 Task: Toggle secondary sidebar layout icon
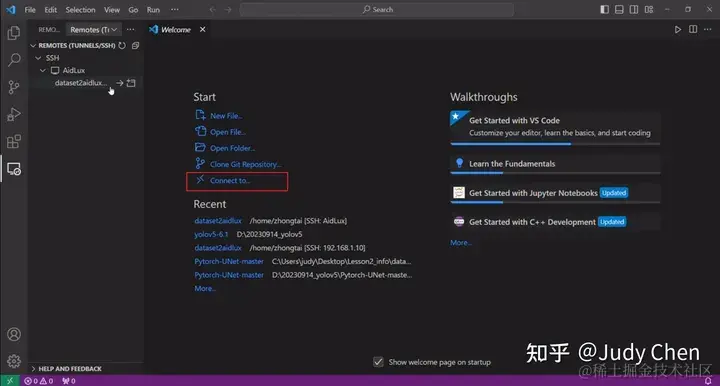pos(634,9)
